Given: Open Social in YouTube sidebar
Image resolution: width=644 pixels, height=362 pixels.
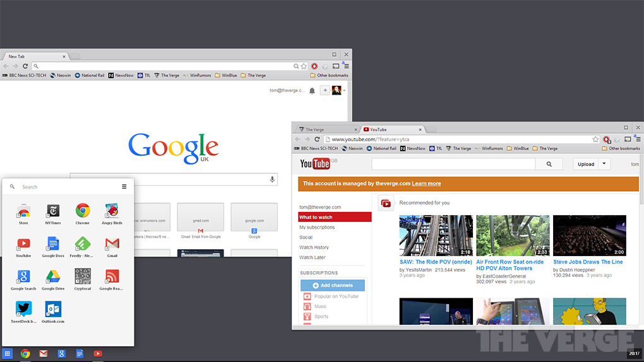Looking at the screenshot, I should point(306,237).
